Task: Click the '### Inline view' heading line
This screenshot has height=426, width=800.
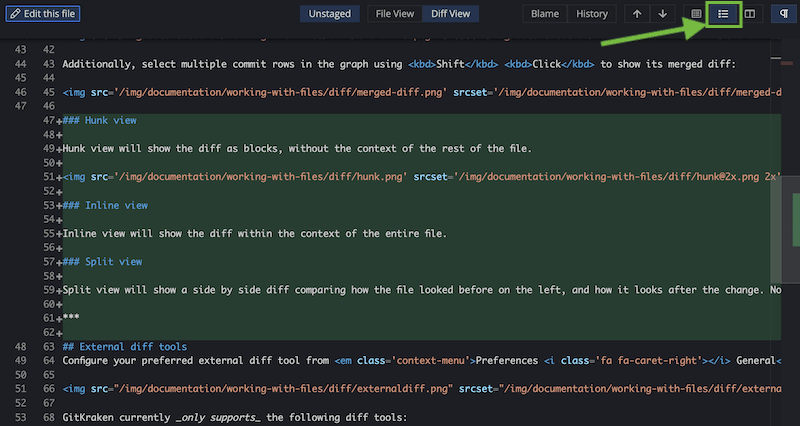Action: coord(107,205)
